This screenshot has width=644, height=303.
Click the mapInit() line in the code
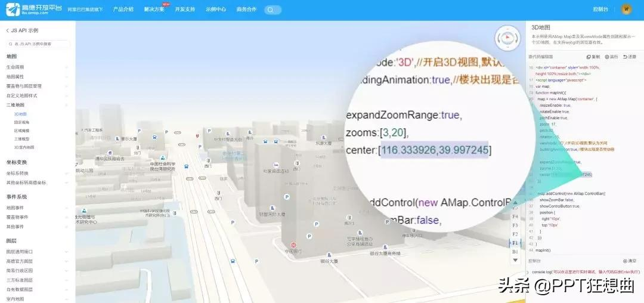click(544, 250)
